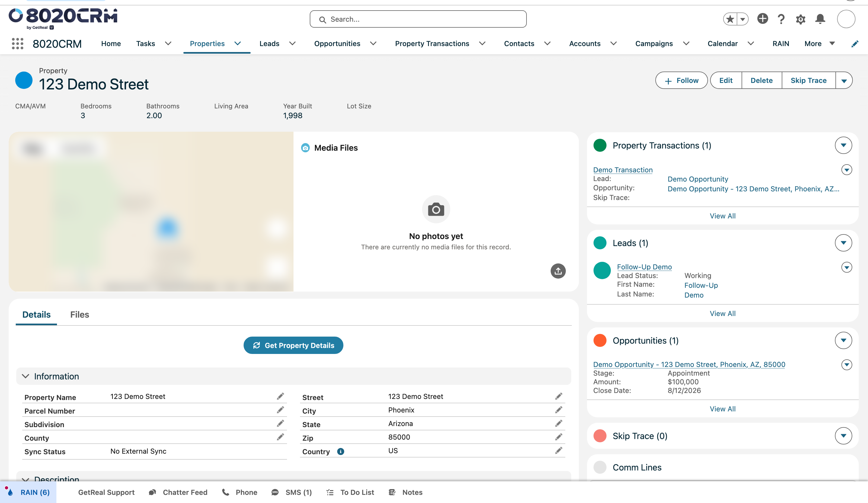Open the Demo Transaction row action menu

tap(847, 170)
